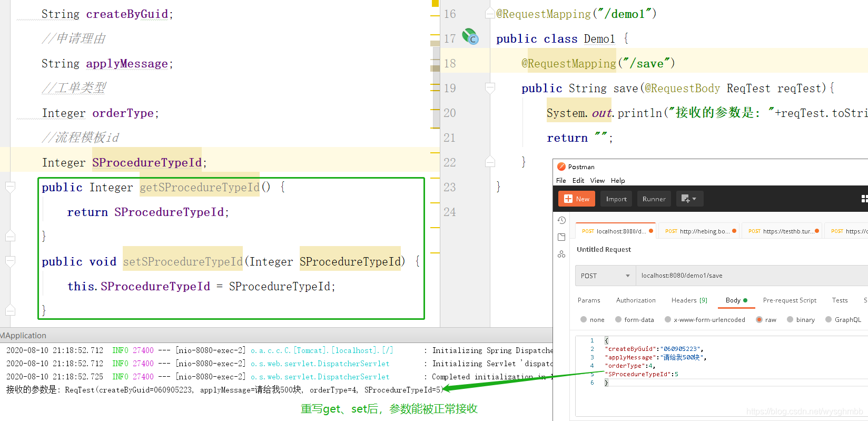Click the orange New button in Postman

pyautogui.click(x=577, y=199)
